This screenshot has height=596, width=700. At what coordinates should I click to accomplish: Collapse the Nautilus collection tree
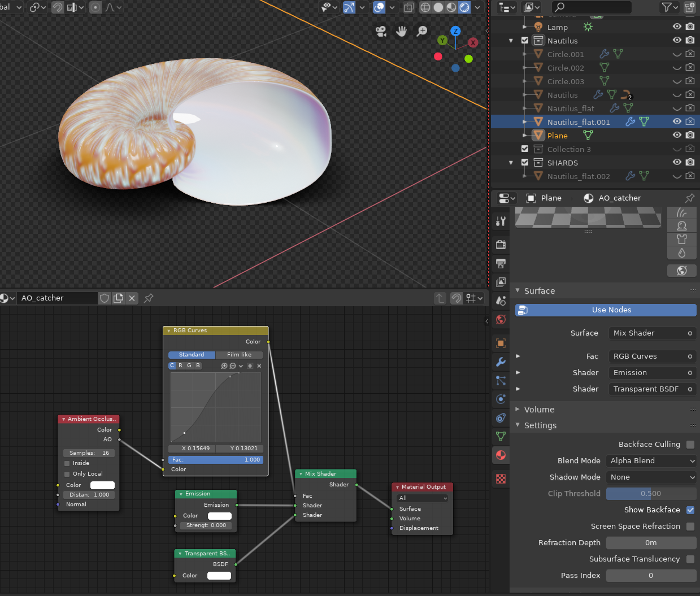coord(511,41)
